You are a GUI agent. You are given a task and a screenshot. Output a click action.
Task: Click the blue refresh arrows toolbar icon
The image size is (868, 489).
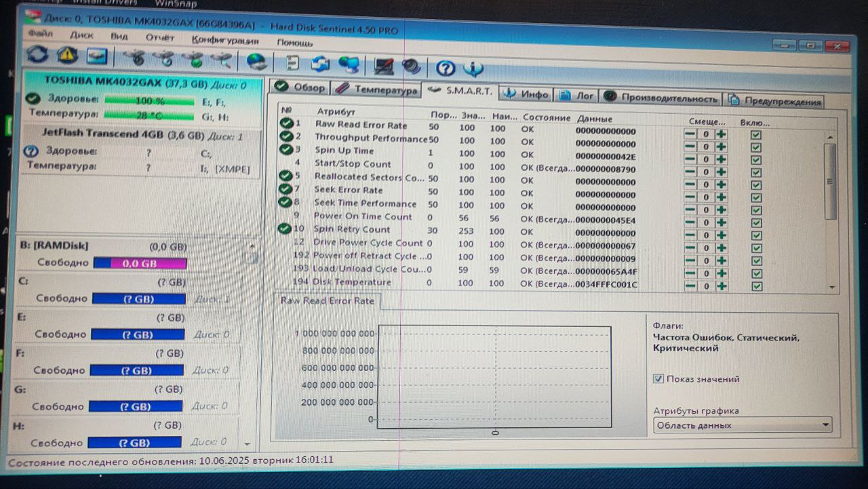(37, 56)
